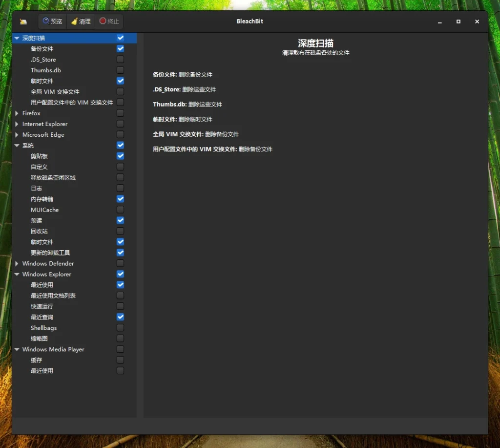Select the MUICache entry

click(x=44, y=210)
